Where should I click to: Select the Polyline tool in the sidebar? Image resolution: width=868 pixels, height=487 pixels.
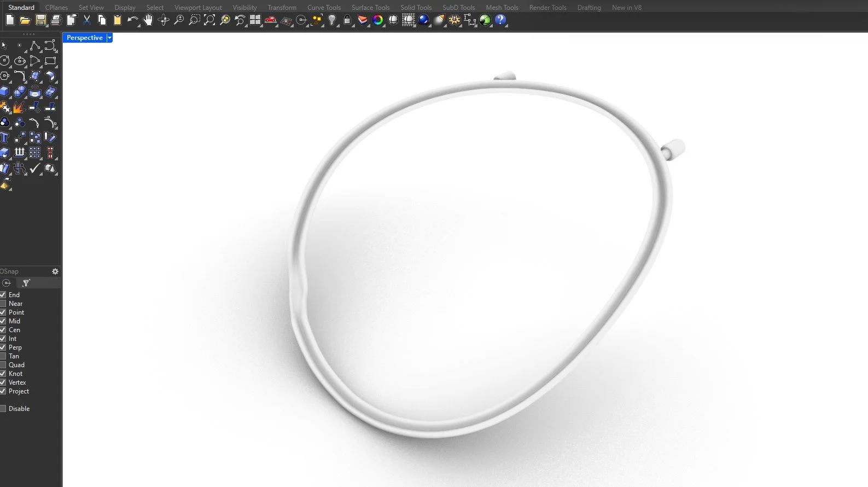(35, 45)
